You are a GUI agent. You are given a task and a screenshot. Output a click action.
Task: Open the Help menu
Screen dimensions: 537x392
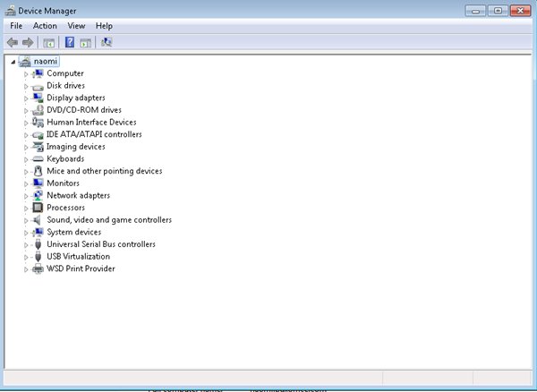(104, 26)
